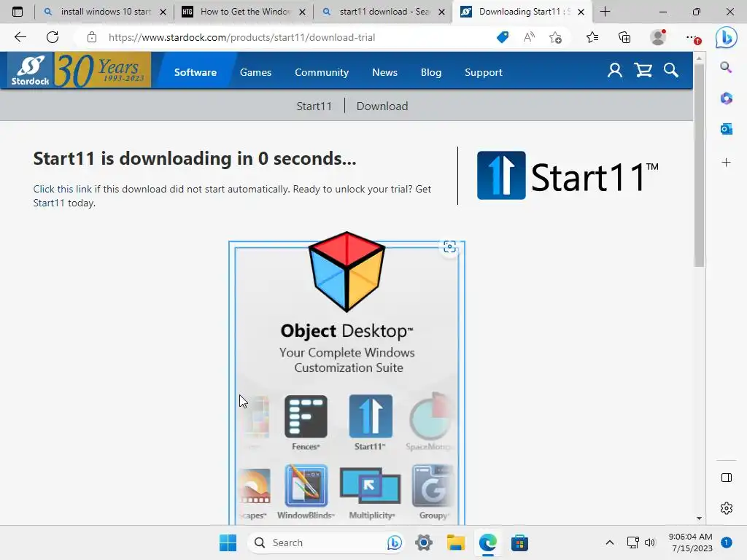Viewport: 747px width, 560px height.
Task: Open the Stardock account icon
Action: pyautogui.click(x=614, y=71)
